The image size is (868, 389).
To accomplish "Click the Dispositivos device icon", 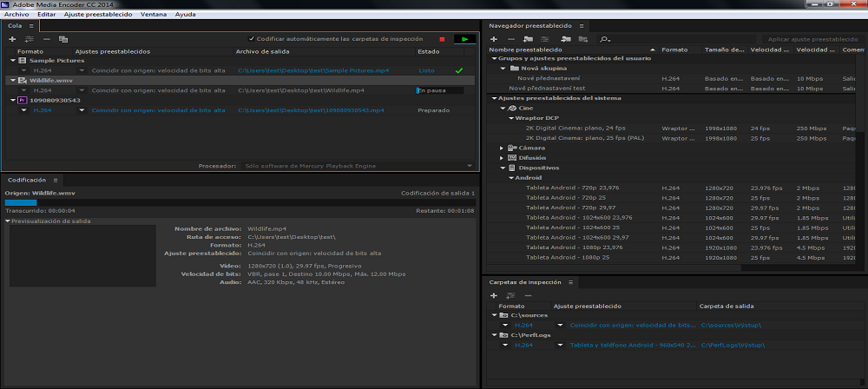I will pyautogui.click(x=511, y=168).
